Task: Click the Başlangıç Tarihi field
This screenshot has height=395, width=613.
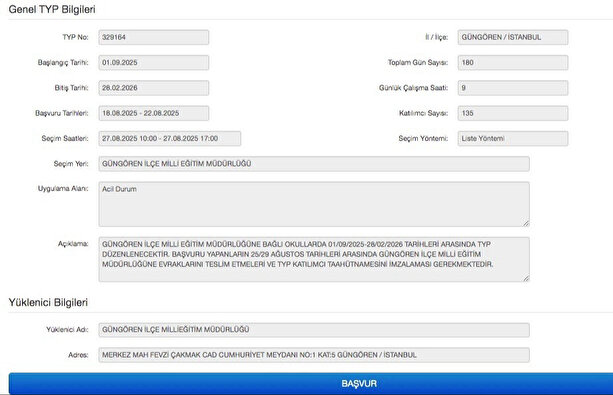Action: pos(154,63)
